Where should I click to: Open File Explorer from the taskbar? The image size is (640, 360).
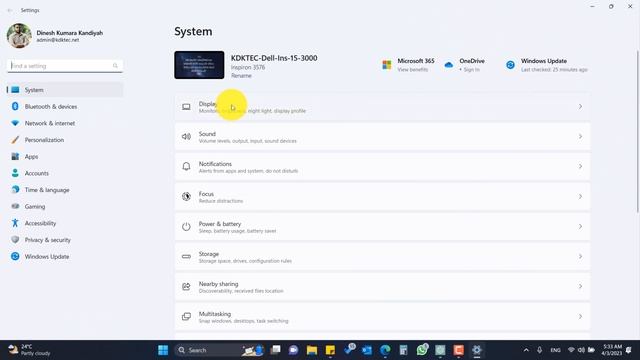(312, 350)
